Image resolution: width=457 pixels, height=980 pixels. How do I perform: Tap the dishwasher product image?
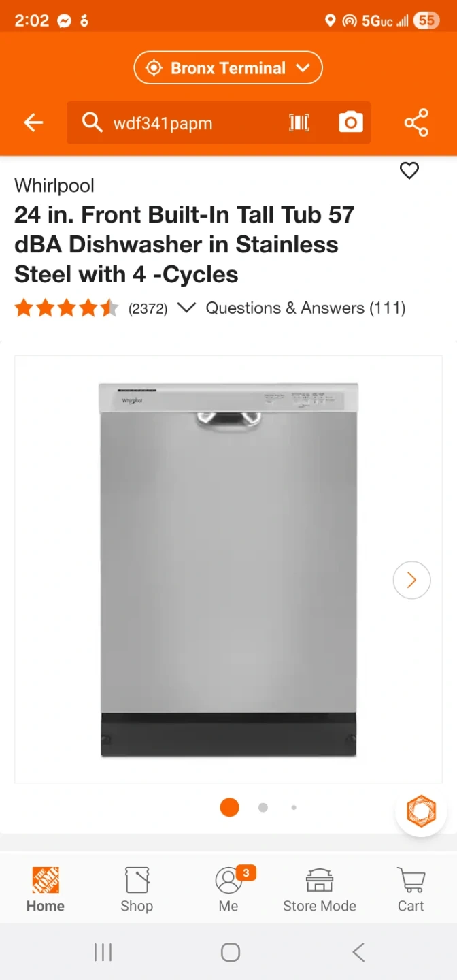(228, 570)
